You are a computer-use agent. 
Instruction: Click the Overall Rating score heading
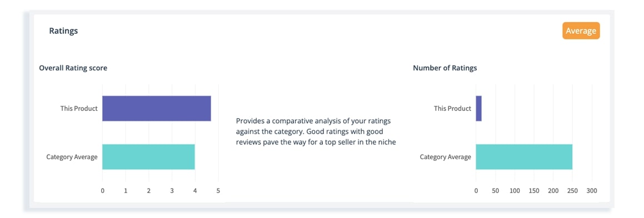(73, 68)
